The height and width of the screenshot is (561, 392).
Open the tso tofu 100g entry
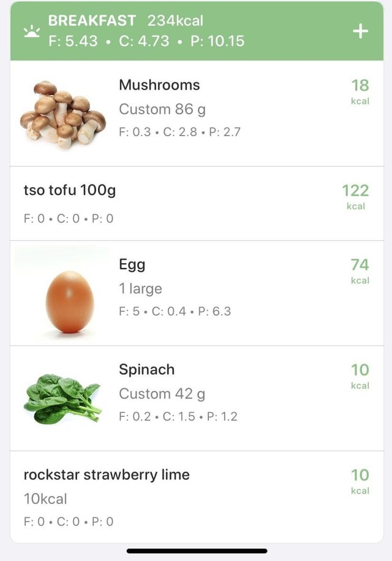[197, 204]
